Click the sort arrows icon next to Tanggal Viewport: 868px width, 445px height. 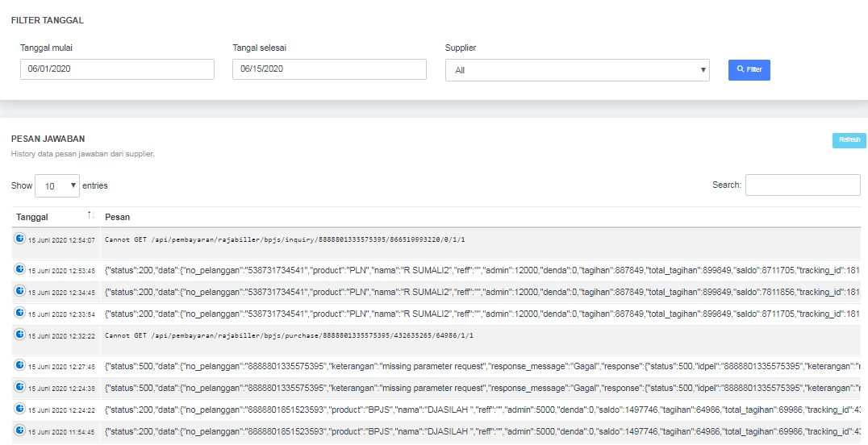[x=91, y=215]
